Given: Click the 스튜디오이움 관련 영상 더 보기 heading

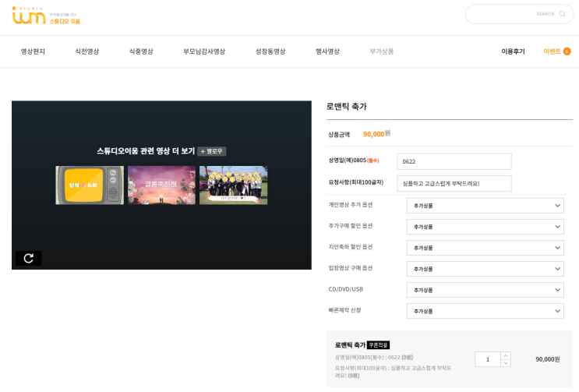Looking at the screenshot, I should [146, 151].
